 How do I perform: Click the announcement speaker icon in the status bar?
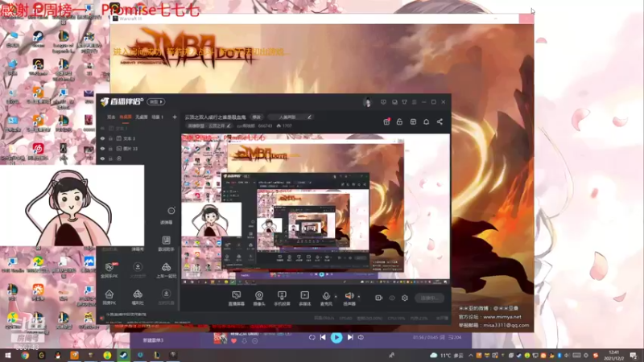(102, 318)
